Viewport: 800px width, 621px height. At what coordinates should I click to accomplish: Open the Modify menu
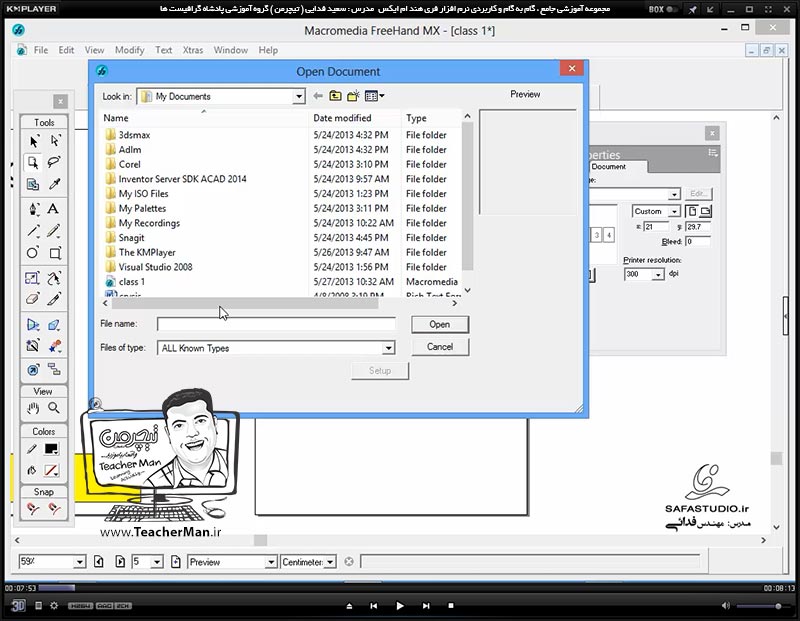pyautogui.click(x=130, y=50)
